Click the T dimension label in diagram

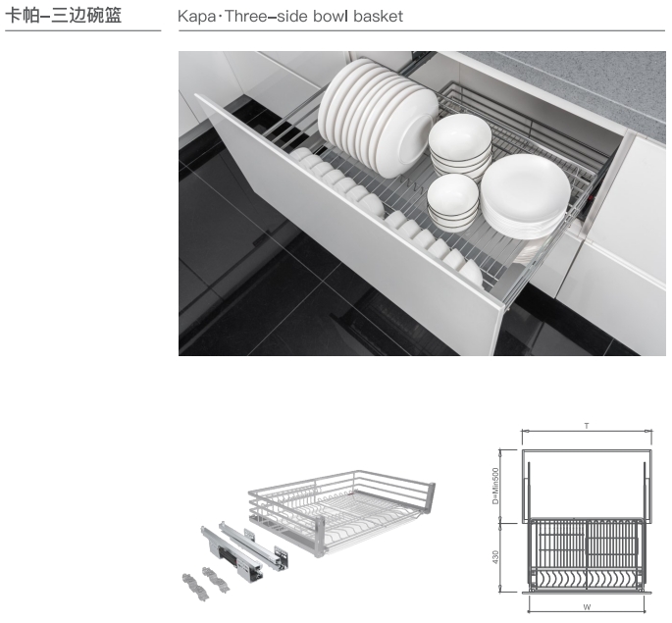[587, 426]
